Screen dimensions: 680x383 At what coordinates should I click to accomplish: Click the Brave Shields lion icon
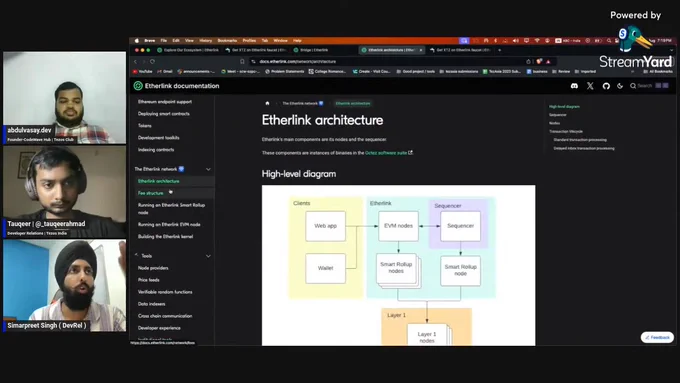coord(539,62)
